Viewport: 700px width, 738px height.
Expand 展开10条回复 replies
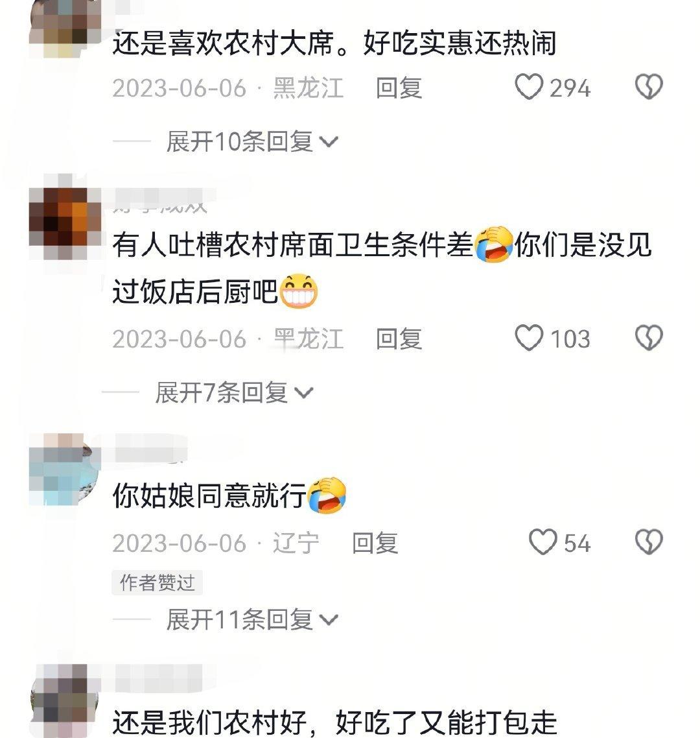click(x=251, y=141)
